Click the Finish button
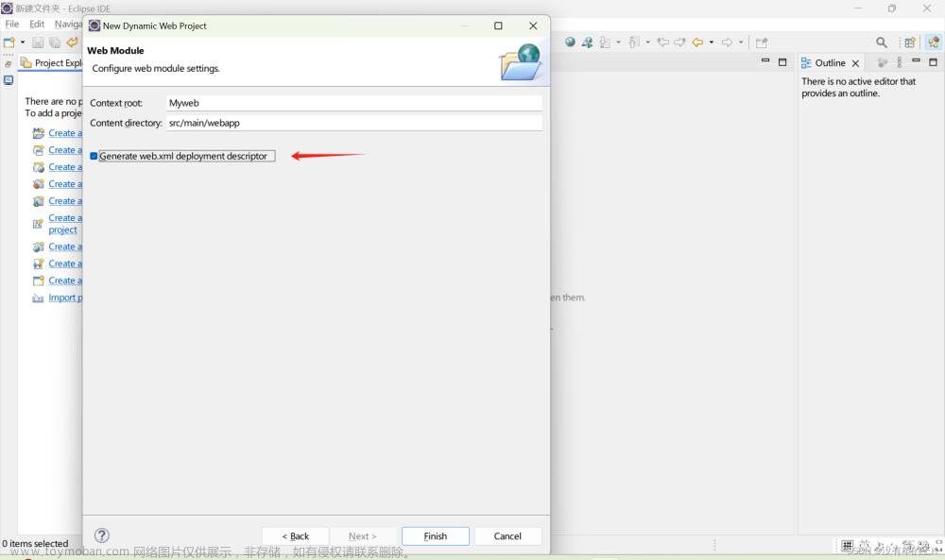The height and width of the screenshot is (560, 945). 435,535
